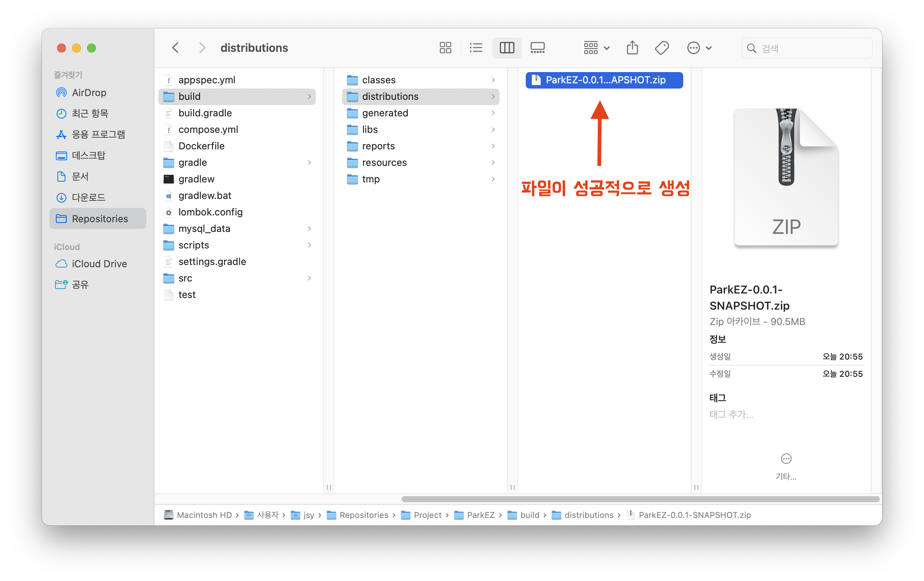This screenshot has height=581, width=924.
Task: Expand the mysql_data folder chevron
Action: point(309,229)
